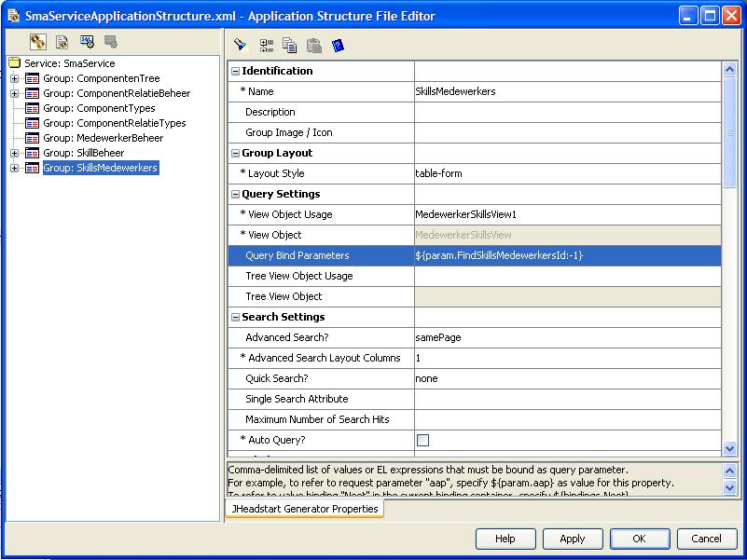Click the copy pages icon in properties toolbar
The width and height of the screenshot is (747, 560).
[x=290, y=45]
